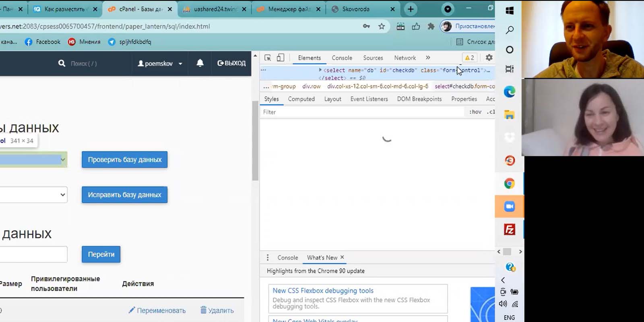The height and width of the screenshot is (322, 644).
Task: Open the check database select dropdown
Action: (33, 159)
